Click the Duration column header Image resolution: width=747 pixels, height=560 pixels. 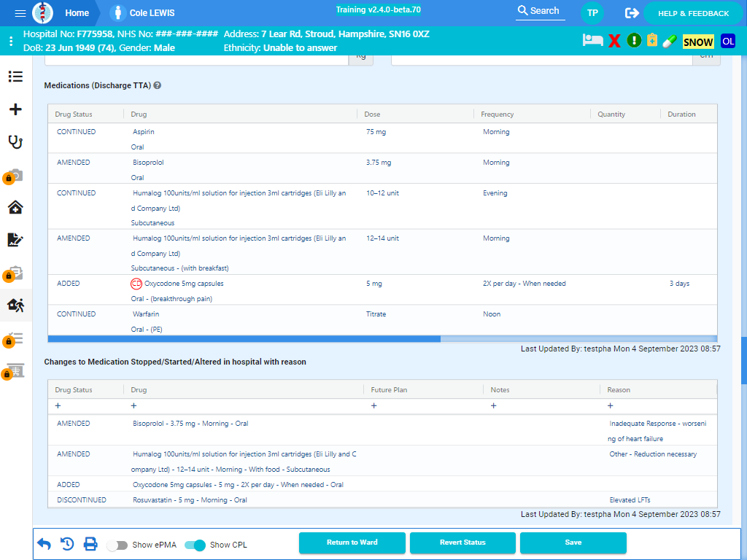[681, 114]
